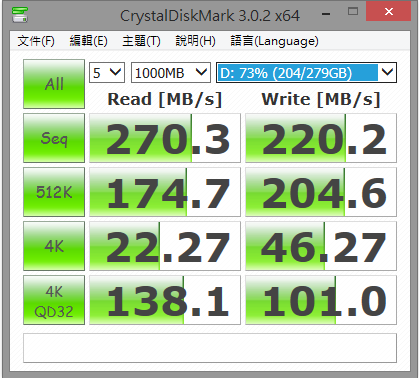
Task: Maximize the CrystalDiskMark window
Action: click(353, 12)
